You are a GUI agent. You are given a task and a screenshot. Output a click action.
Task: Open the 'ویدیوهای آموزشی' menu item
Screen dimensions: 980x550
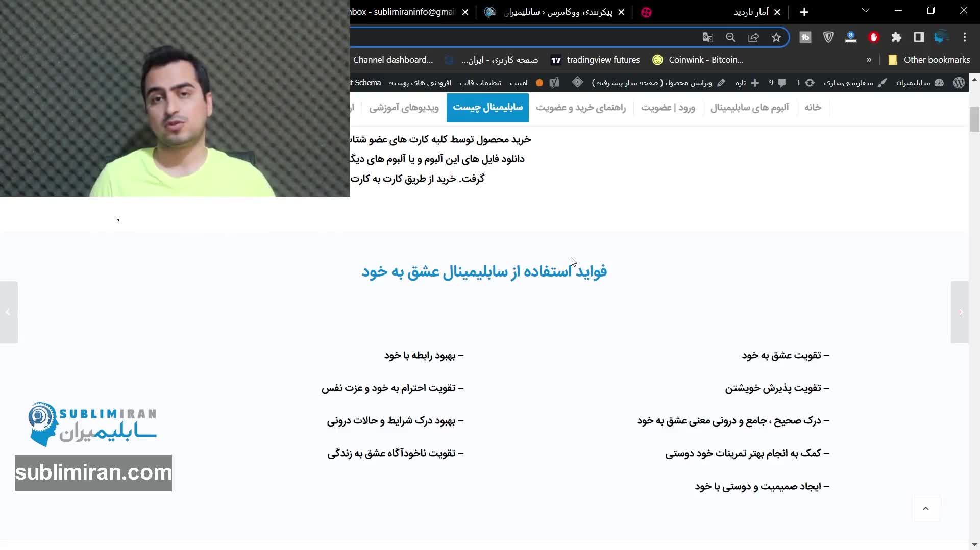pyautogui.click(x=404, y=108)
